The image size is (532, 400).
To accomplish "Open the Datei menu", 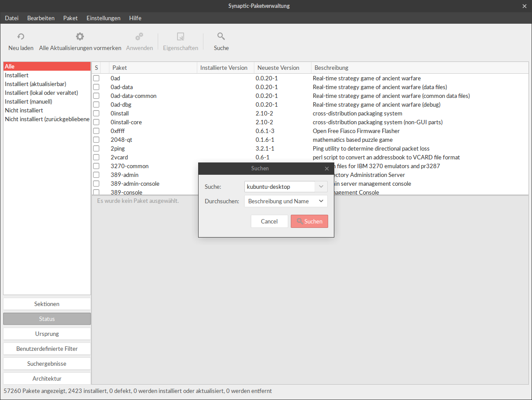I will coord(12,18).
